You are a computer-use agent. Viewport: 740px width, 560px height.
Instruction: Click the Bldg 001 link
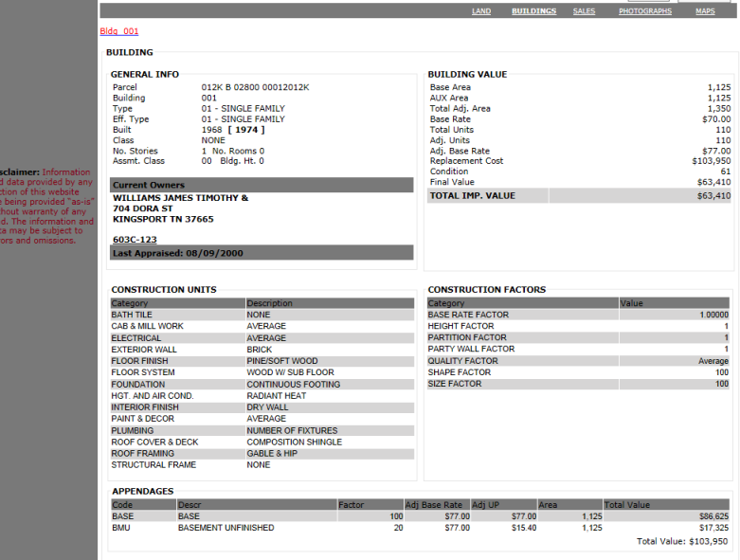pyautogui.click(x=119, y=31)
